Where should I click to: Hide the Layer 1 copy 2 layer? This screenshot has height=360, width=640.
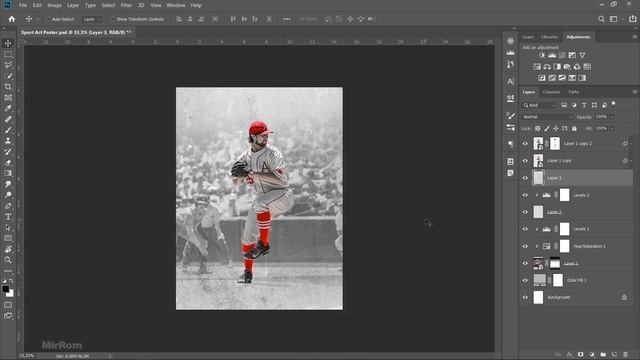525,144
